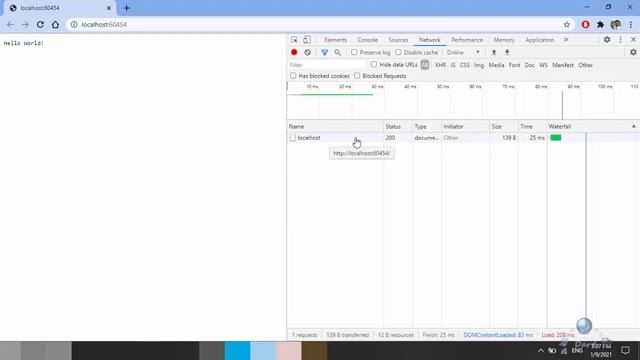640x360 pixels.
Task: Export HAR file with download arrow
Action: pyautogui.click(x=507, y=52)
